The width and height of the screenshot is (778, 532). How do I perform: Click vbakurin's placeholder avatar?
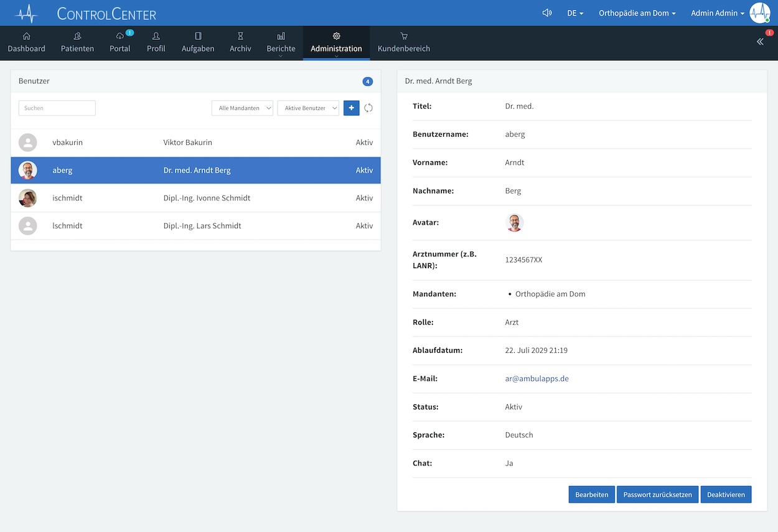[28, 142]
